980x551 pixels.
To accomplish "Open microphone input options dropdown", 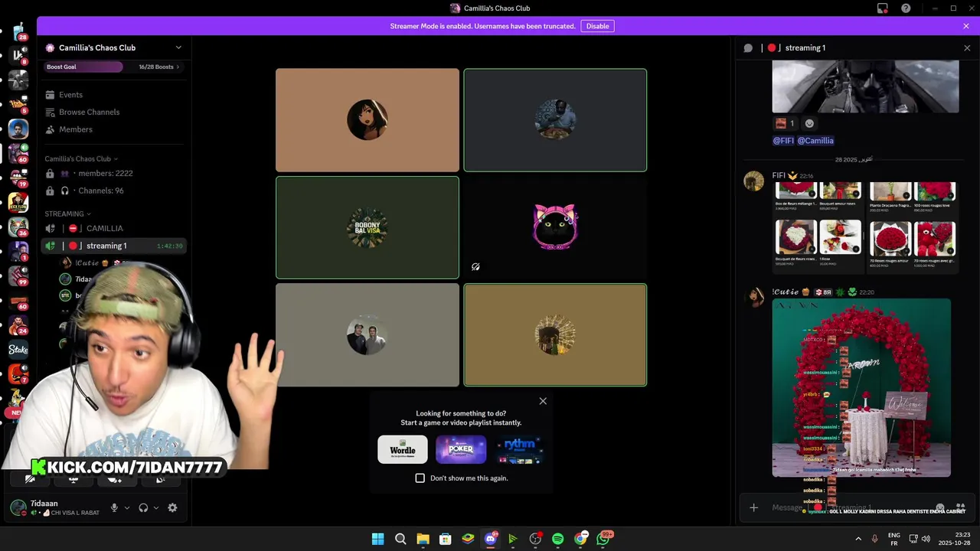I will [x=127, y=507].
